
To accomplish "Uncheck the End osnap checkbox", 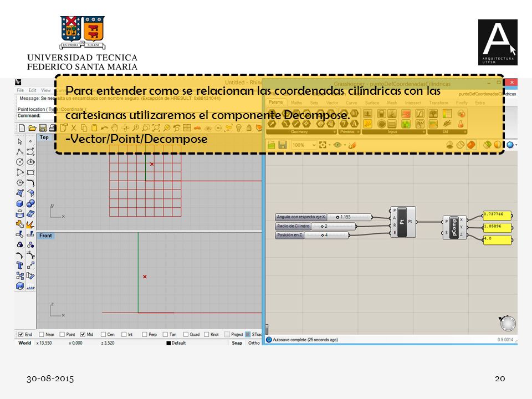I will (x=21, y=335).
